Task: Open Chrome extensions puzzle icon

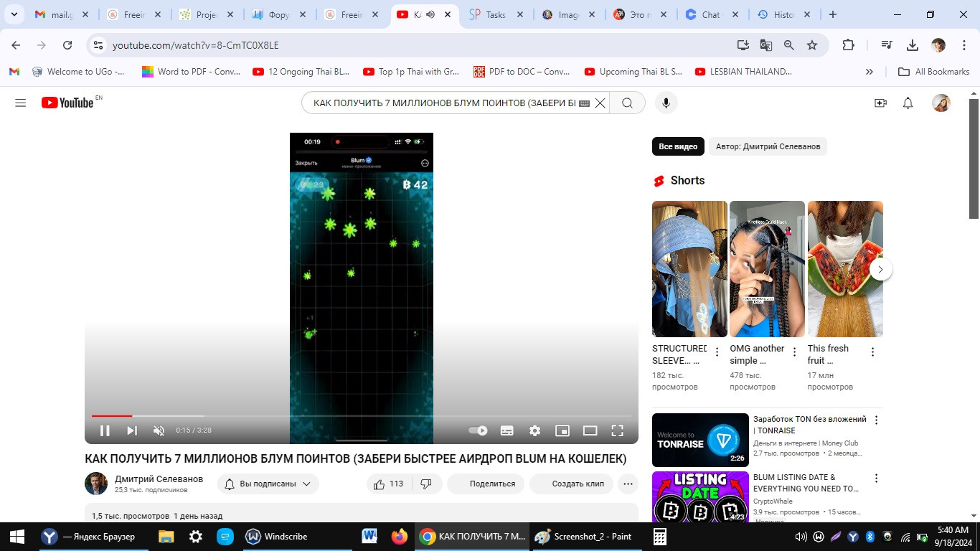Action: click(848, 45)
